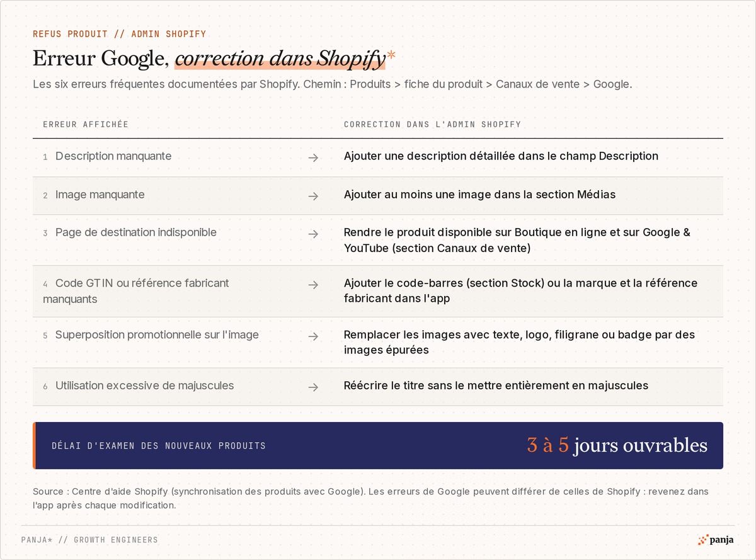Click the 'REFUS PRODUIT // ADMIN SHOPIFY' label

tap(119, 34)
